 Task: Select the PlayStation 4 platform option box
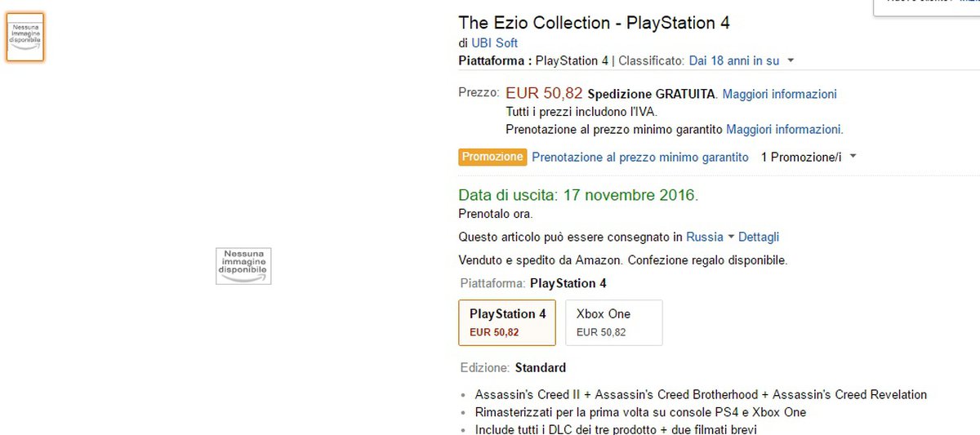[x=507, y=322]
